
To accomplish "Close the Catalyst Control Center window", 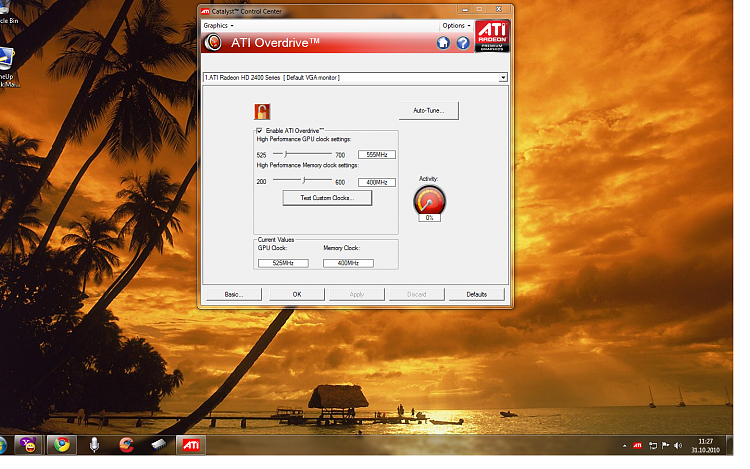I will (498, 10).
